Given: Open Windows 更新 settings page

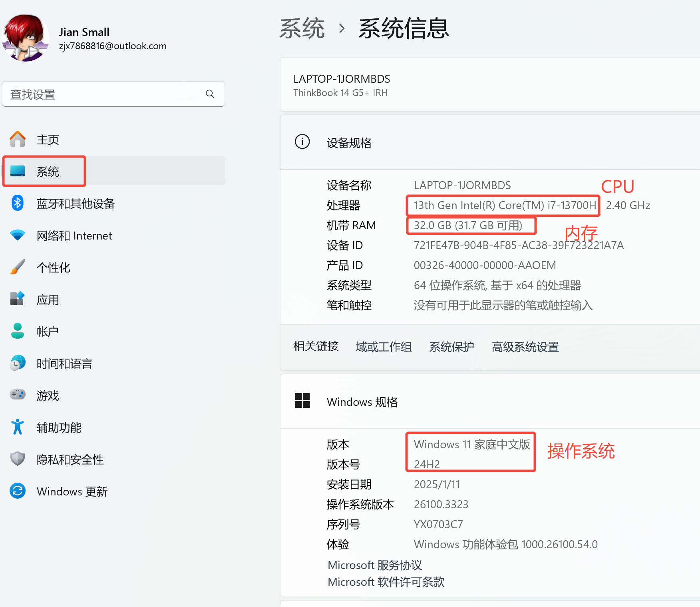Looking at the screenshot, I should 114,491.
